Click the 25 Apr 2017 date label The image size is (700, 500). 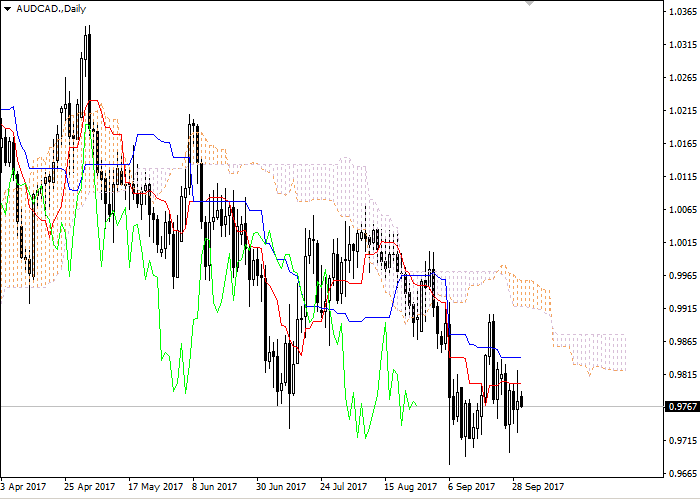(90, 487)
